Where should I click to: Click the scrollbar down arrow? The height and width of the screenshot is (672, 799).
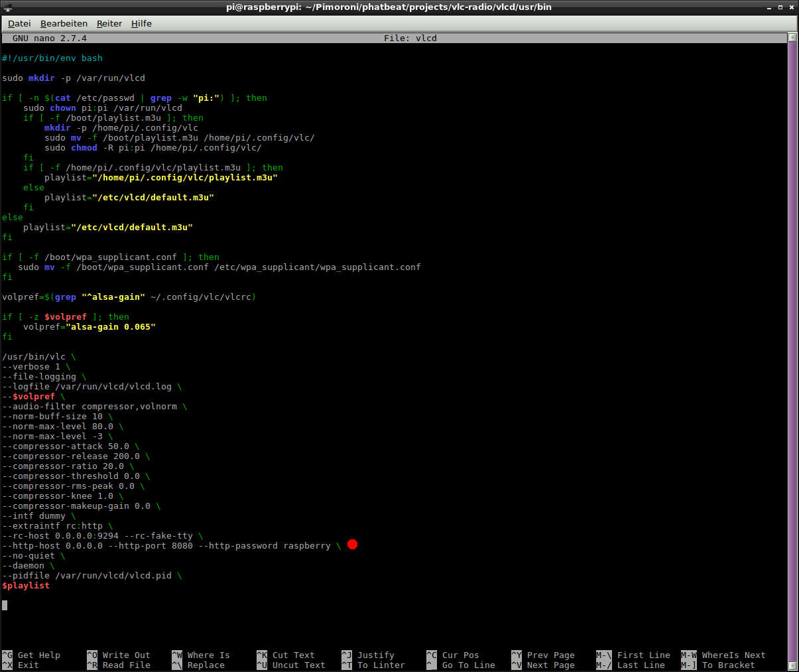(x=792, y=667)
